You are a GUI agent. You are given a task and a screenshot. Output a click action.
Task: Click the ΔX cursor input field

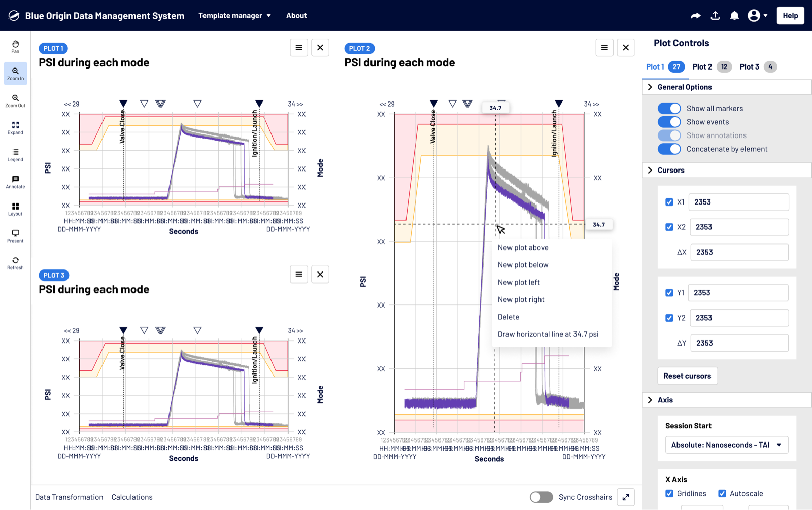coord(739,252)
